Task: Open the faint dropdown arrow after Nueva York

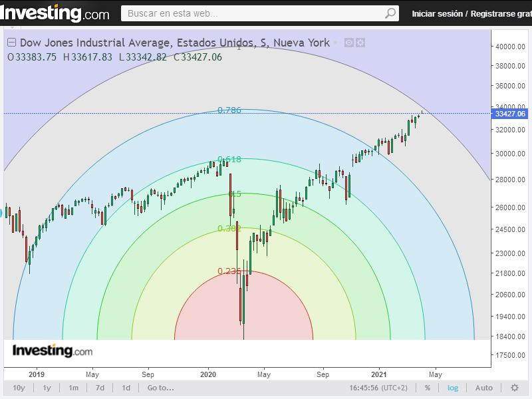Action: (335, 43)
